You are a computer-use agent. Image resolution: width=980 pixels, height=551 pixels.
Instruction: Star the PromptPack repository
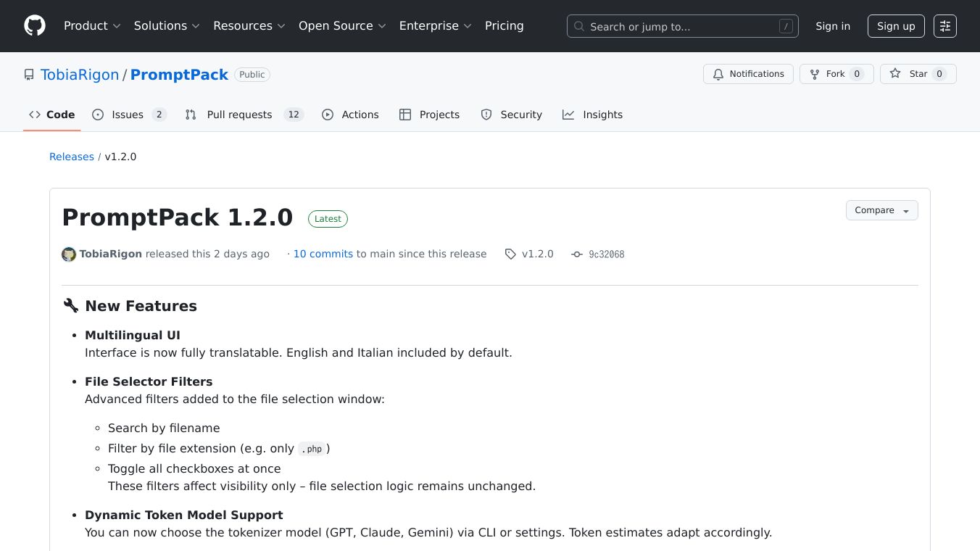tap(918, 74)
